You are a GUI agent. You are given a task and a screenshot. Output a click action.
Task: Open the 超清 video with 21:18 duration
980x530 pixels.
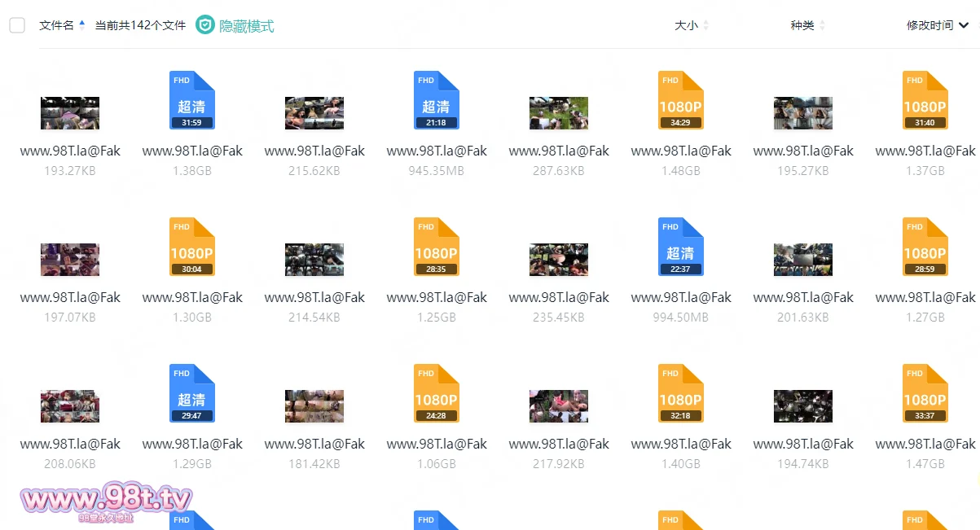pos(437,100)
